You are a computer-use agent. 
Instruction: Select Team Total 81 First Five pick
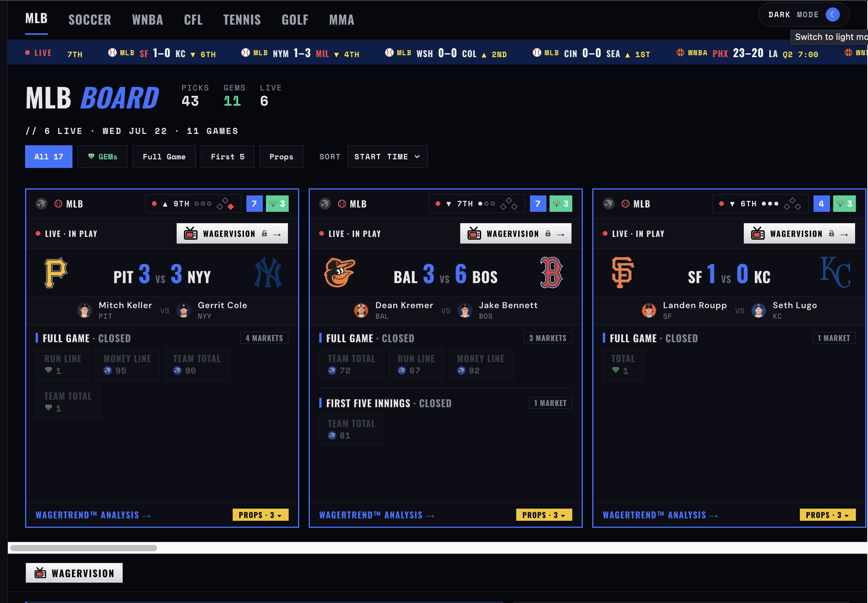(351, 430)
